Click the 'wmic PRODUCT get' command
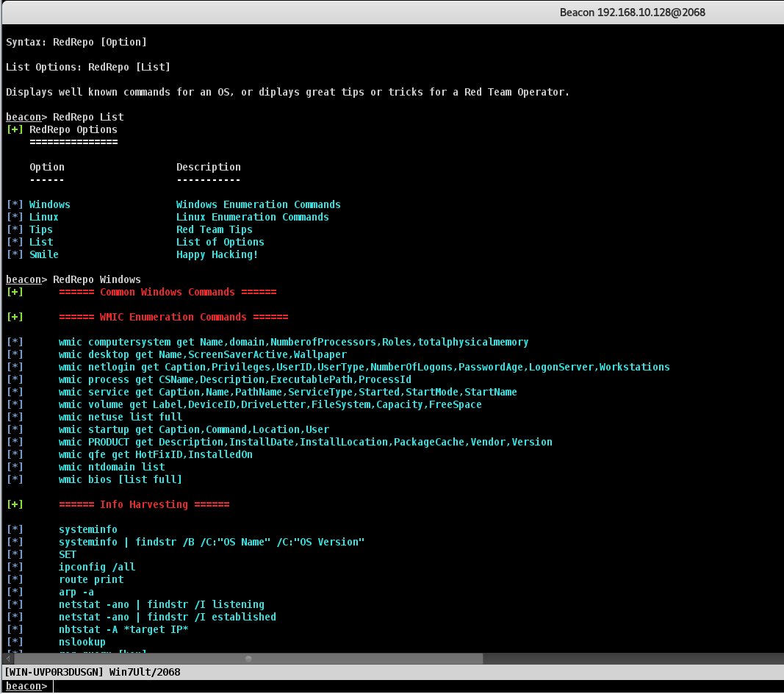The height and width of the screenshot is (694, 784). pyautogui.click(x=306, y=443)
